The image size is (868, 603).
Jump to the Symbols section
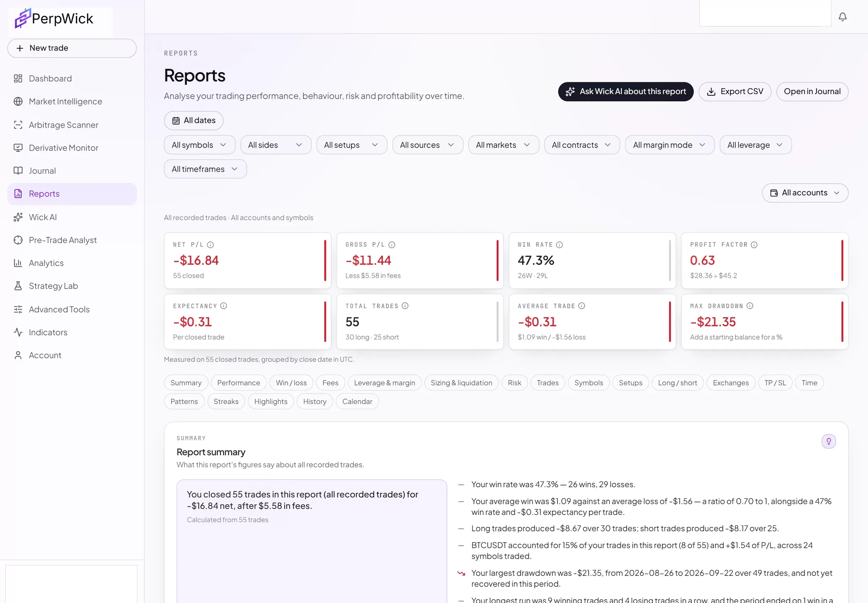[589, 383]
